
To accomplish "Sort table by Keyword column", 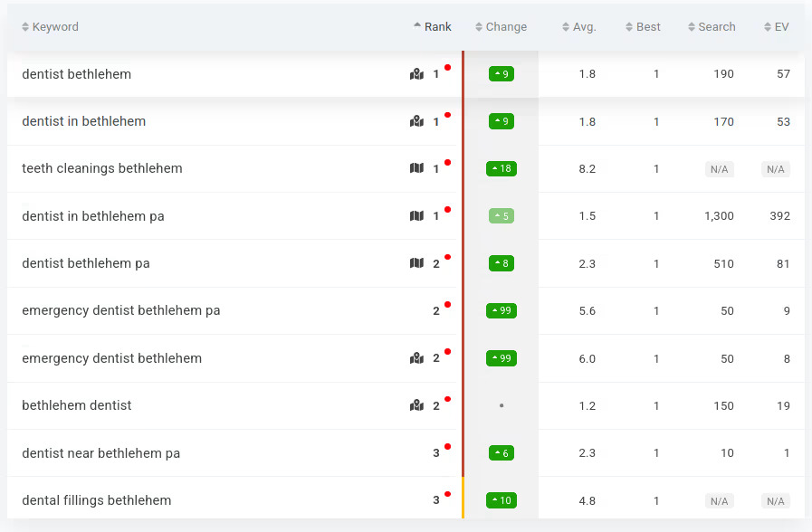I will tap(55, 27).
